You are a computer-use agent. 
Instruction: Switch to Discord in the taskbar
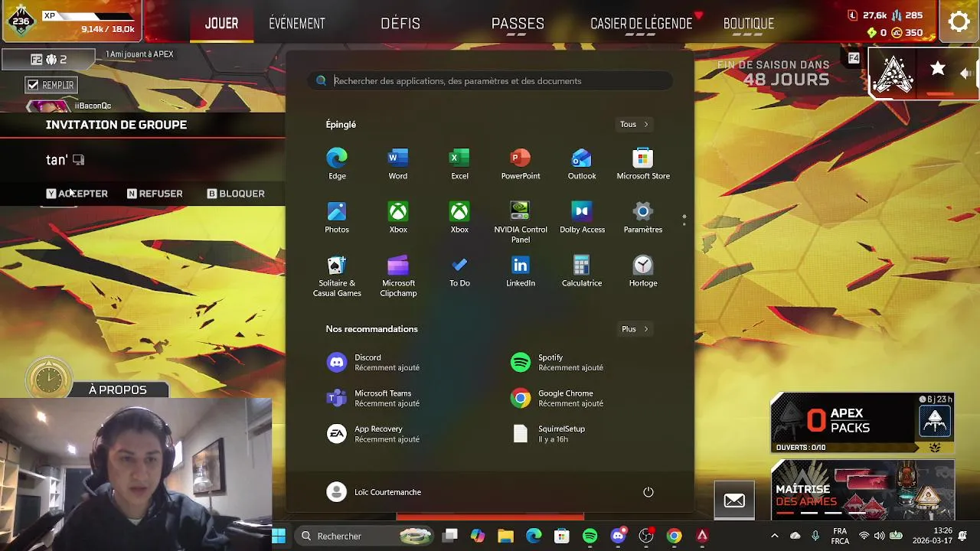click(x=618, y=536)
